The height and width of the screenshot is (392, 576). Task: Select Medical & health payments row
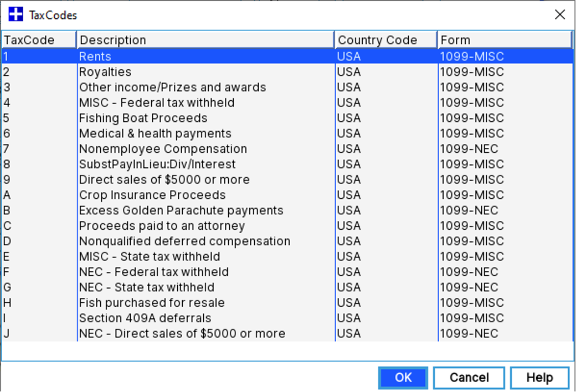[x=166, y=133]
